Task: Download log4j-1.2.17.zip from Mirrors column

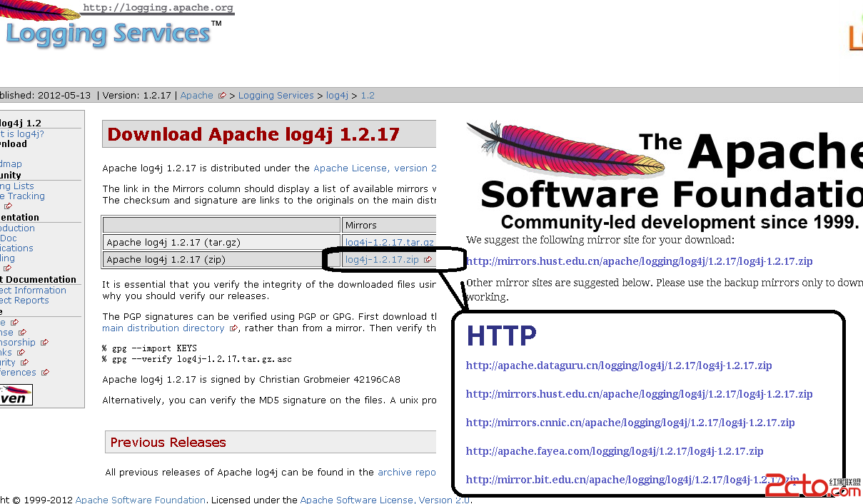Action: point(382,259)
